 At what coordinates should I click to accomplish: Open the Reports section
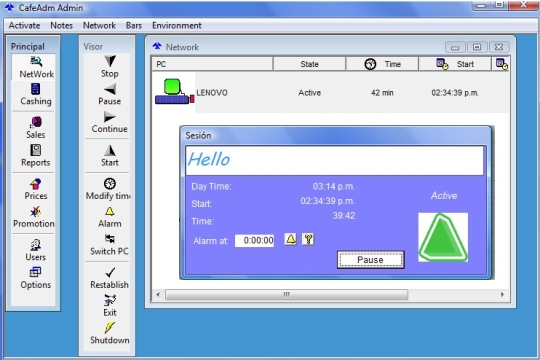[35, 155]
